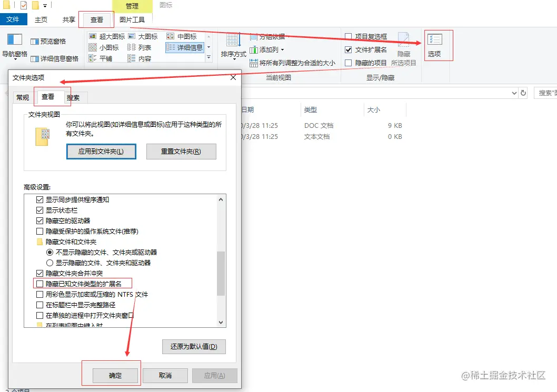This screenshot has height=392, width=557.
Task: Click the advanced settings scroll-down arrow
Action: pos(221,323)
